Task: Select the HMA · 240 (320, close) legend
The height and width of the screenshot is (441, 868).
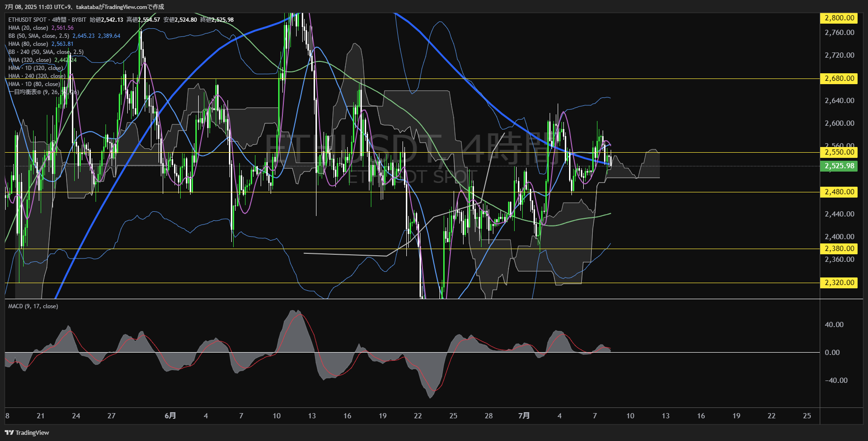Action: point(37,76)
